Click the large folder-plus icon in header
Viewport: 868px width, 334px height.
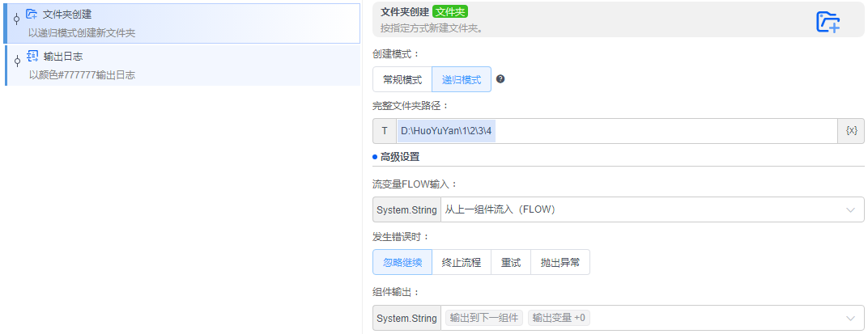pos(828,22)
